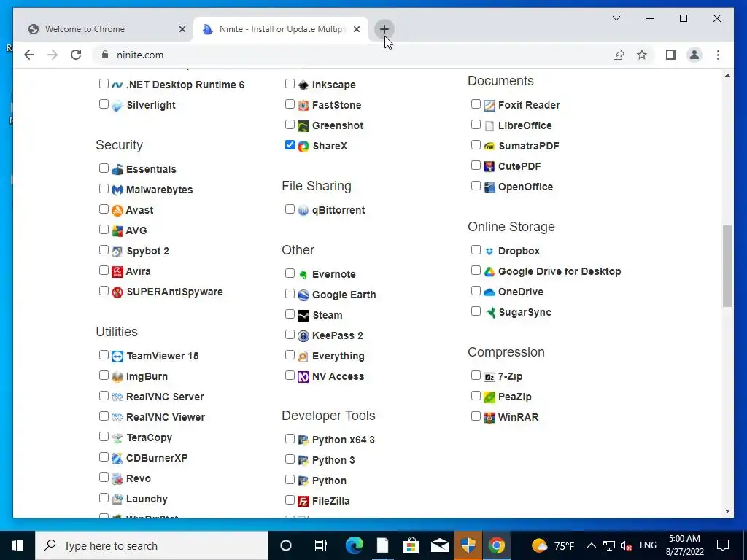This screenshot has height=560, width=747.
Task: Open the Chrome three-dot menu
Action: coord(718,55)
